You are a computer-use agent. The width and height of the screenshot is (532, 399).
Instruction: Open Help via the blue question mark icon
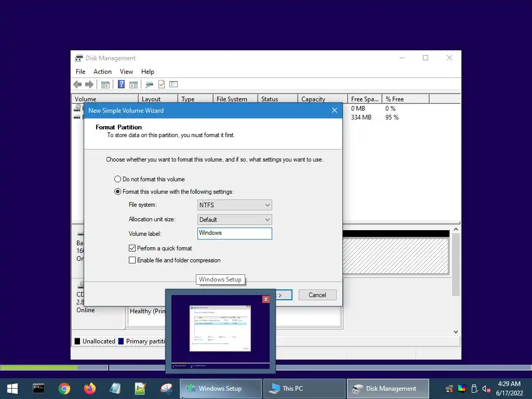point(121,85)
